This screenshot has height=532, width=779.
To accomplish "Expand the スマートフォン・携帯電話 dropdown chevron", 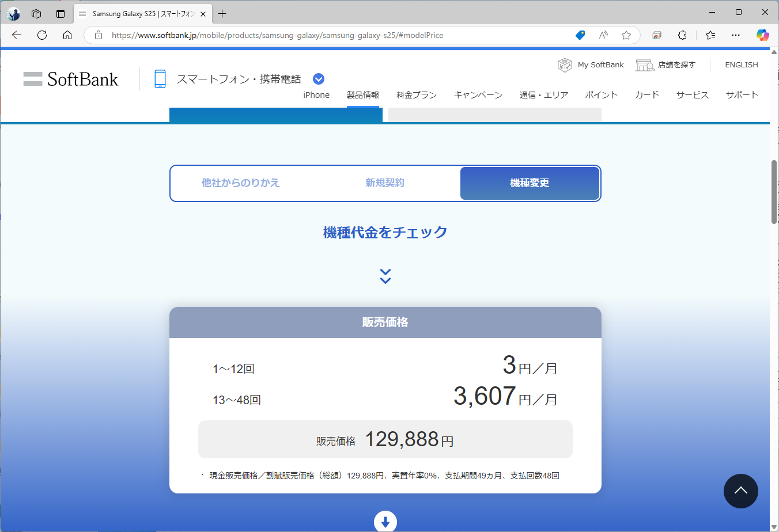I will point(318,78).
